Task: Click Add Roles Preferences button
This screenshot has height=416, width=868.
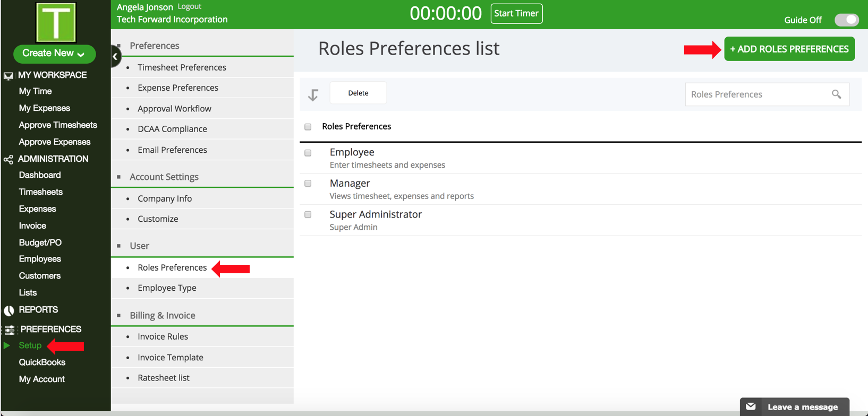Action: (x=789, y=49)
